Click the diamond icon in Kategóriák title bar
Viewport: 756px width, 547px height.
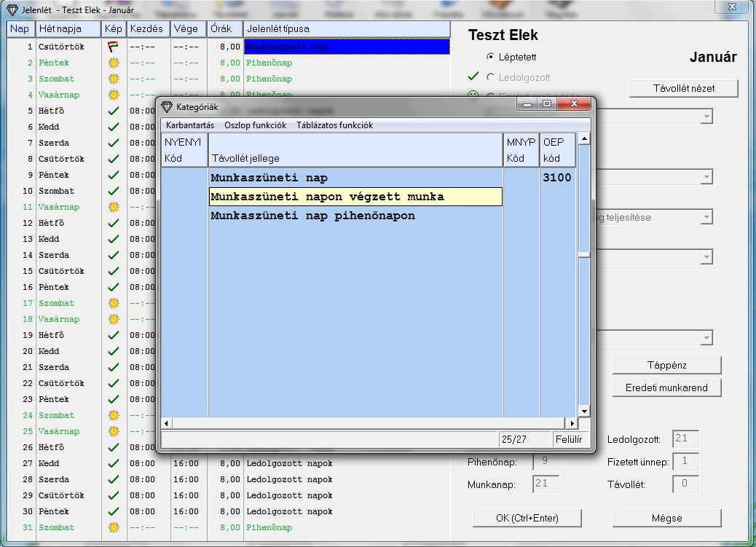click(x=167, y=106)
